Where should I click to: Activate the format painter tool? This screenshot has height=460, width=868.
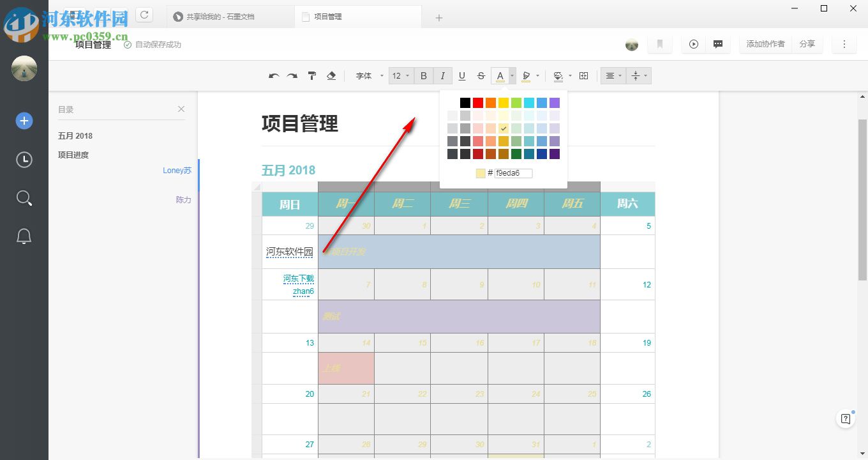tap(312, 76)
